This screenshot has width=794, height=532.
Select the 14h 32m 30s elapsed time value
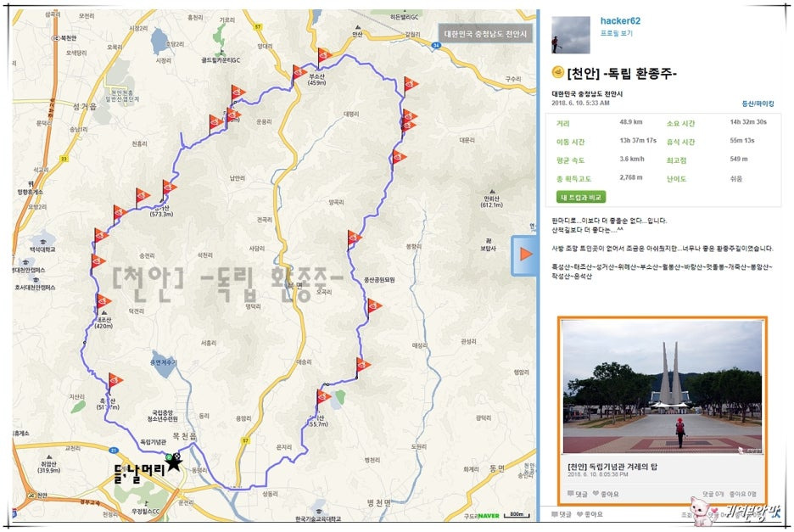748,122
